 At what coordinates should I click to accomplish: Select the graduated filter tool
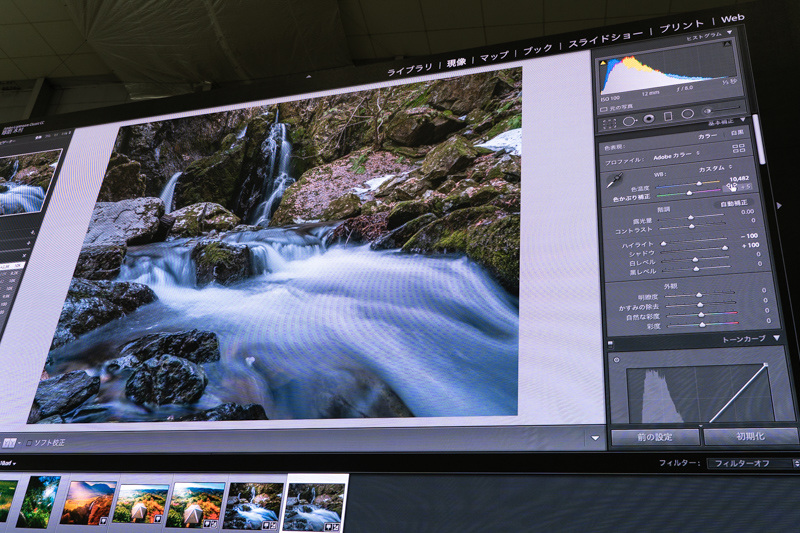pyautogui.click(x=668, y=116)
